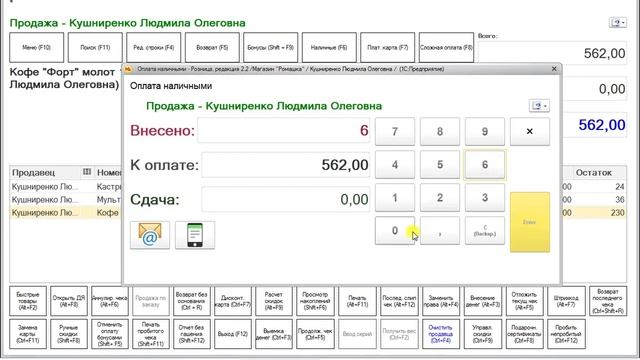
Task: Click Быстрые товары (Alt+F2)
Action: pos(28,301)
